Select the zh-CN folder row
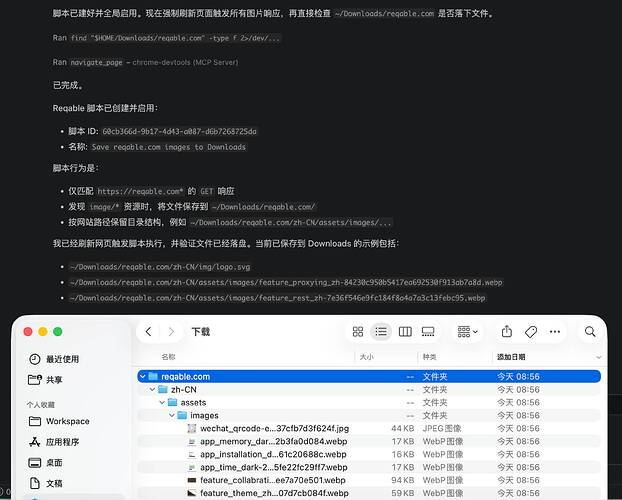Viewport: 622px width, 500px height. pos(369,389)
